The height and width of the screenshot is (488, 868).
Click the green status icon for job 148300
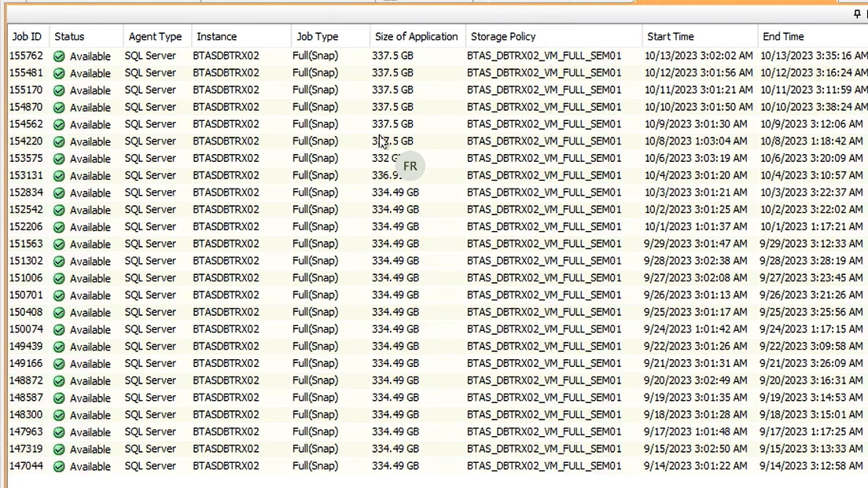coord(59,416)
